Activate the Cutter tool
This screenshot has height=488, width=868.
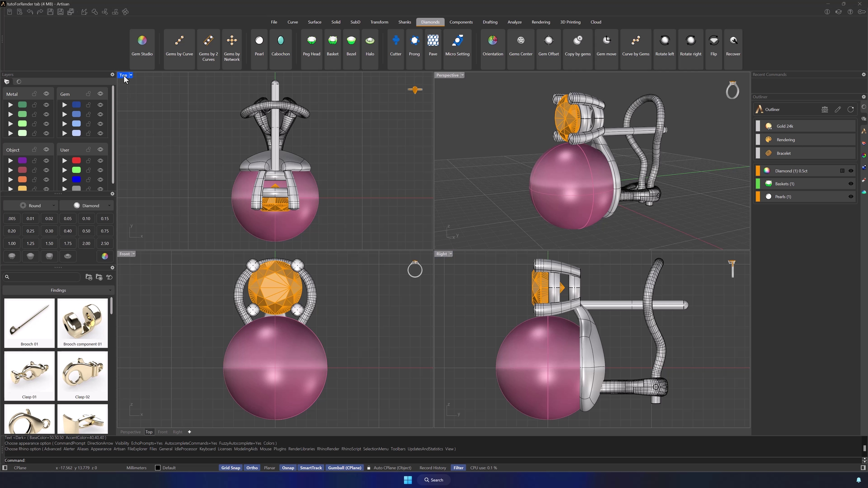click(396, 45)
